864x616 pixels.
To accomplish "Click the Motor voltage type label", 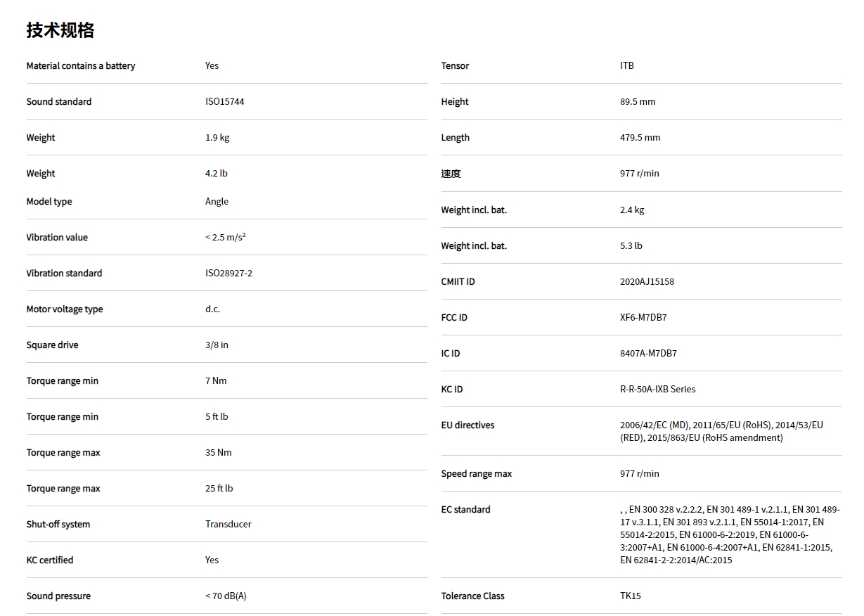I will (65, 309).
